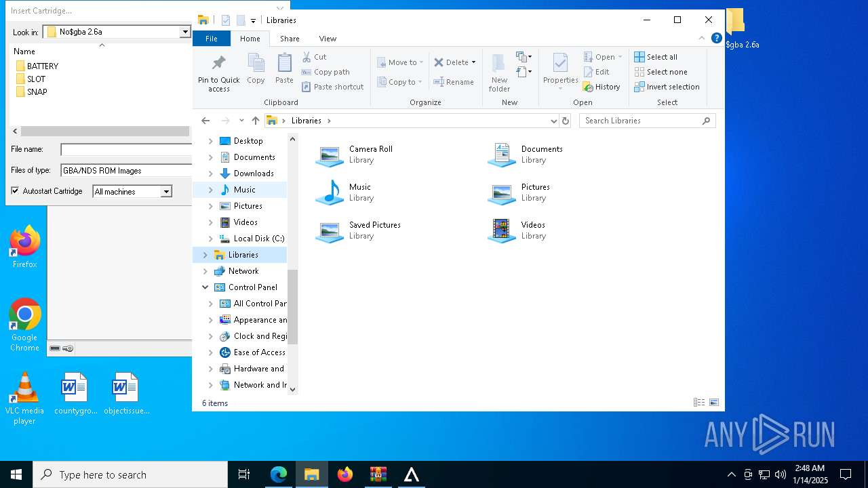Click the Search Libraries field
The width and height of the screenshot is (868, 488).
[648, 121]
